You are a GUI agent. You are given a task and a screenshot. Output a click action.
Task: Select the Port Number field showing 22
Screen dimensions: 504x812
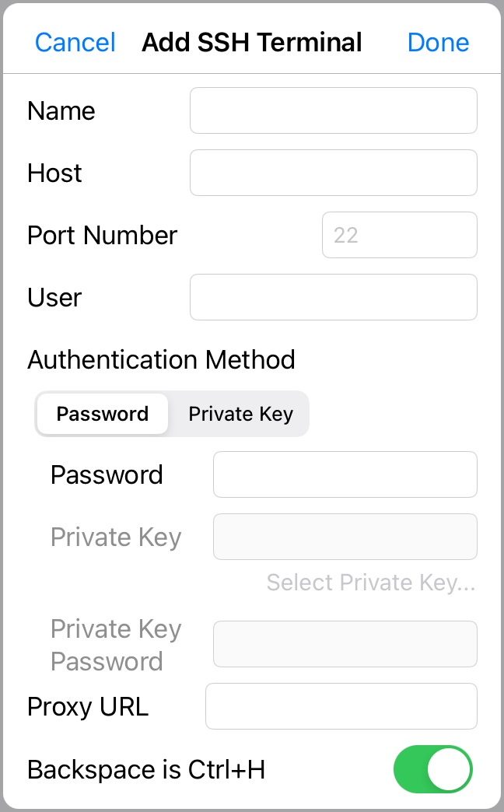(399, 234)
